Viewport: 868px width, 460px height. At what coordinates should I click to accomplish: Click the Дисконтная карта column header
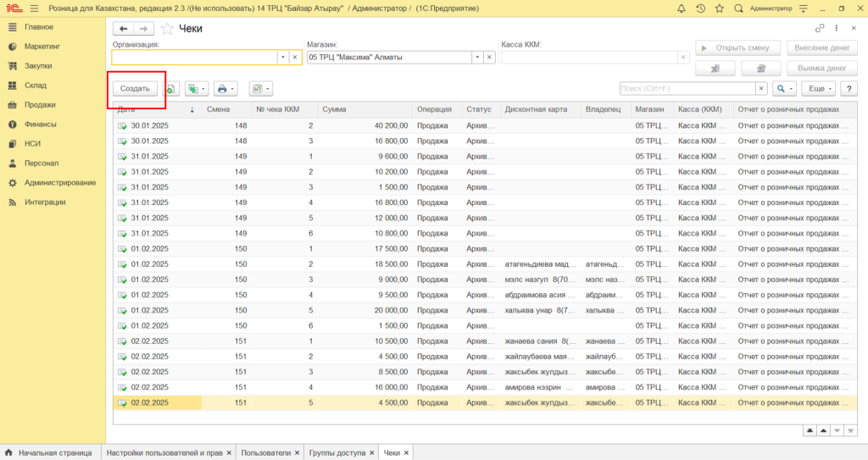coord(540,109)
